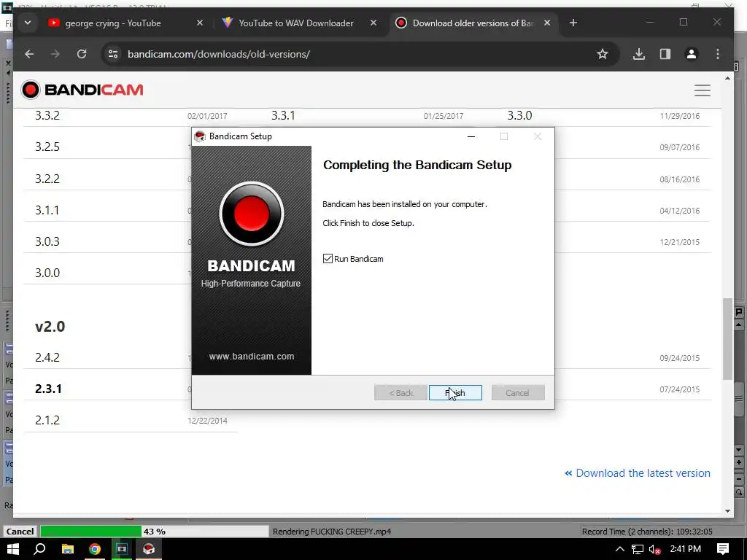Click scrollbar down arrow on webpage
The height and width of the screenshot is (560, 747).
[x=727, y=511]
